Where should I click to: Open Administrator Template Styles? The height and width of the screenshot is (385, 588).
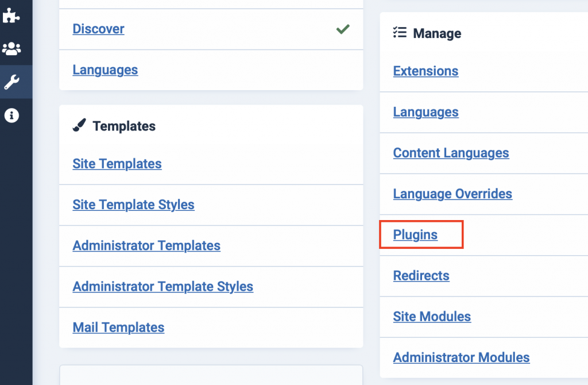[x=163, y=286]
